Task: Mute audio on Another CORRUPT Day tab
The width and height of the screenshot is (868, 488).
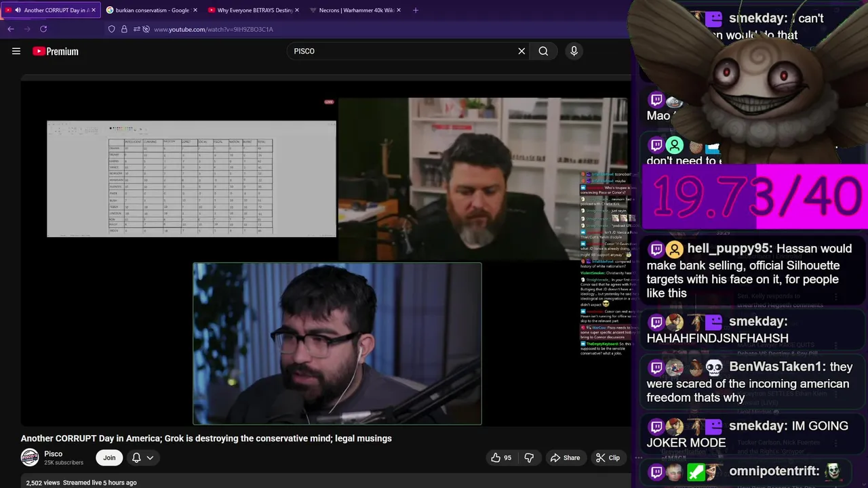Action: point(17,10)
